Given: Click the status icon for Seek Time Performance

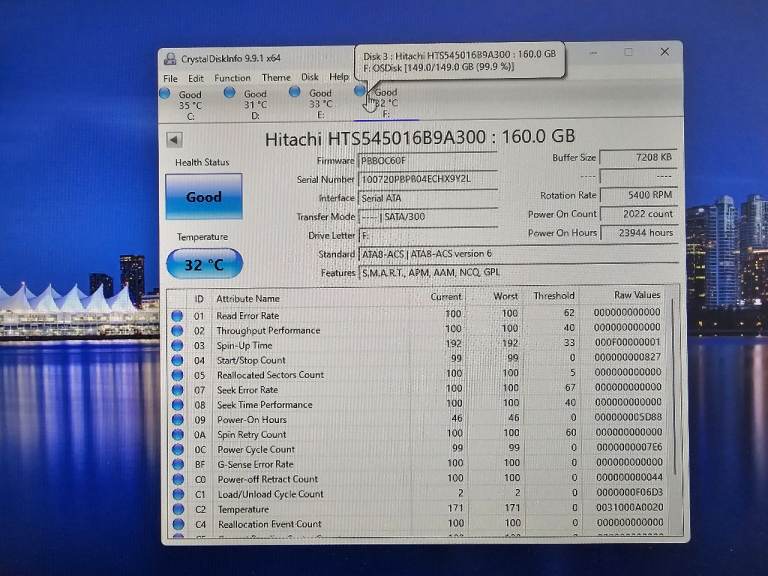Looking at the screenshot, I should coord(177,405).
